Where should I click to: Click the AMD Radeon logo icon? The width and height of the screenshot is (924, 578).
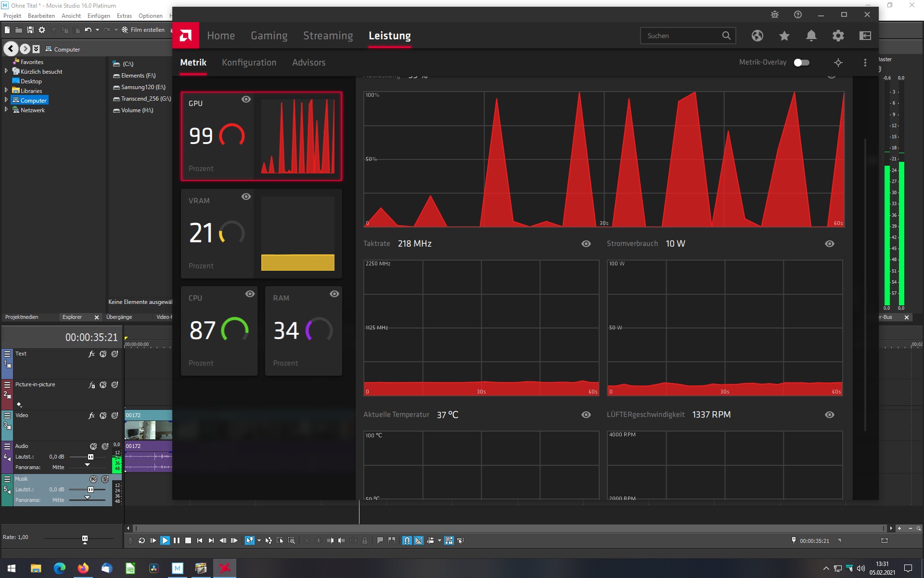pos(186,36)
